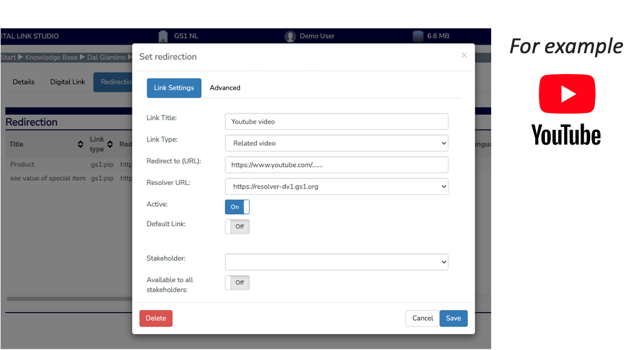Click the GS1 NL building icon
The image size is (644, 350).
click(163, 36)
